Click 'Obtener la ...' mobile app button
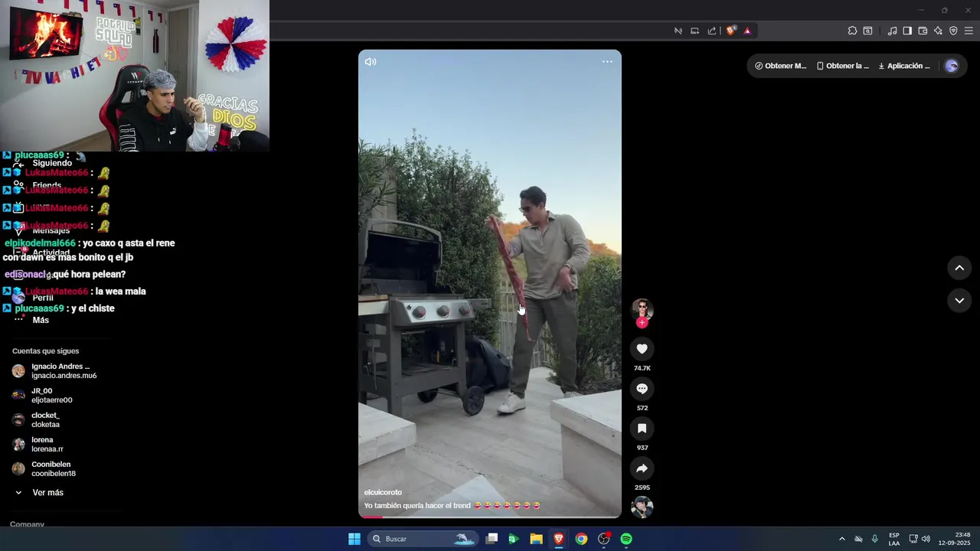The height and width of the screenshot is (551, 980). [843, 66]
